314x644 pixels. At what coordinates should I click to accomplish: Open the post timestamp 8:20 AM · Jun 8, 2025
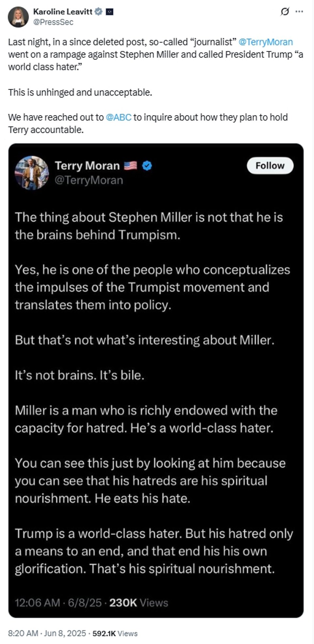[x=47, y=633]
